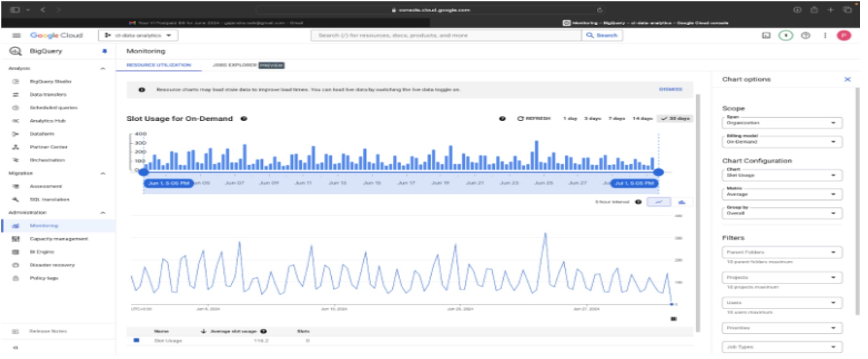Select the 30 days time range

pyautogui.click(x=675, y=119)
